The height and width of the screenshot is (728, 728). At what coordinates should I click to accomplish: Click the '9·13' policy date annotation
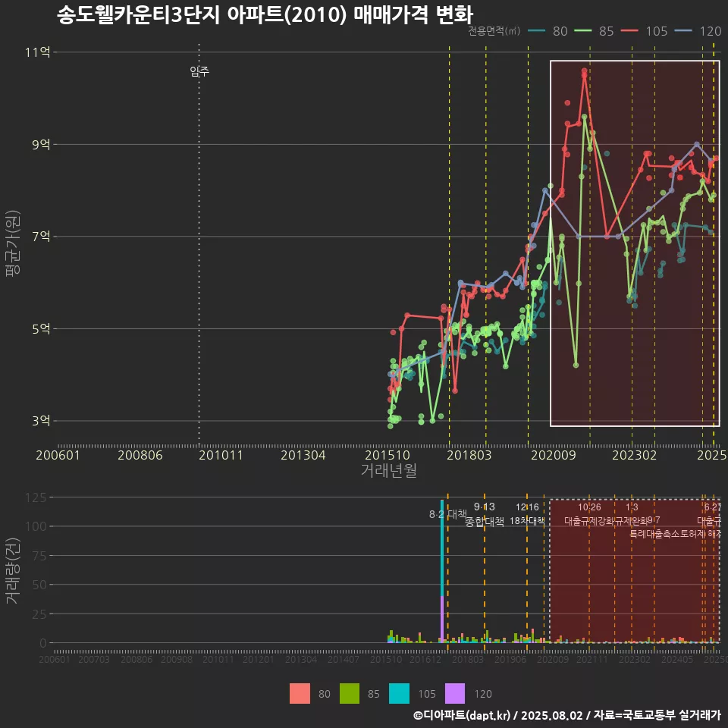tap(485, 507)
